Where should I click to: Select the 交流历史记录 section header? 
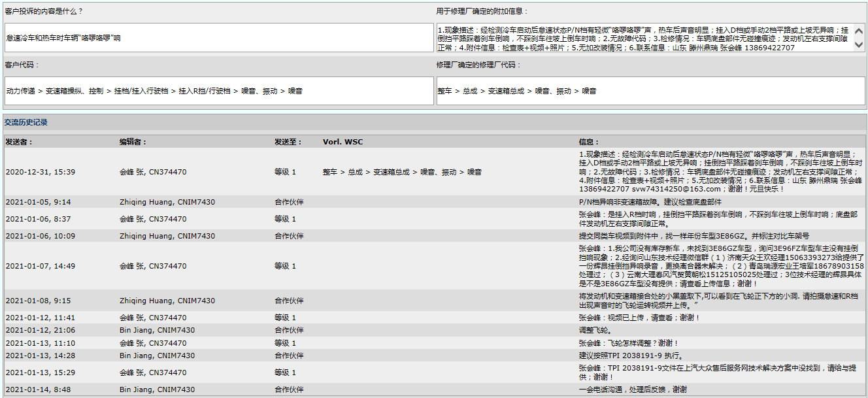click(26, 122)
